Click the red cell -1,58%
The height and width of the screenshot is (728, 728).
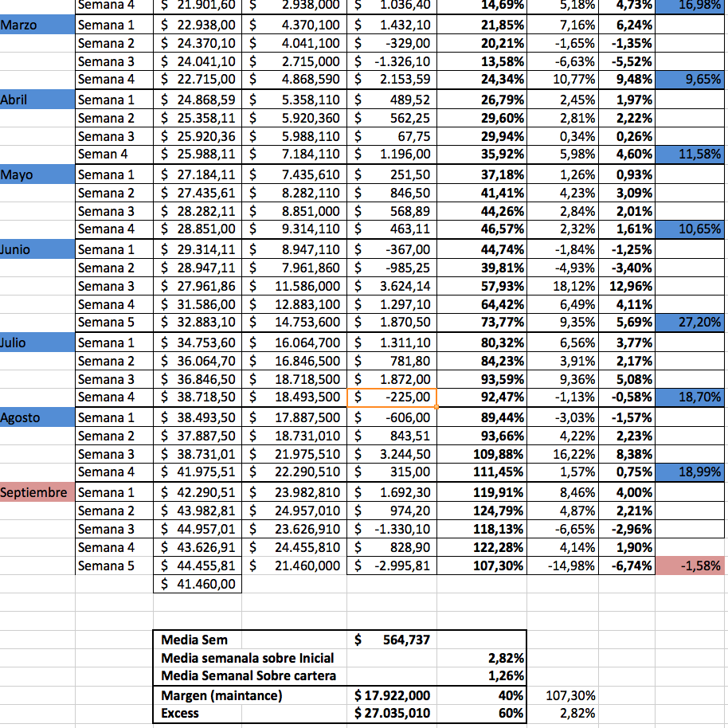coord(690,566)
